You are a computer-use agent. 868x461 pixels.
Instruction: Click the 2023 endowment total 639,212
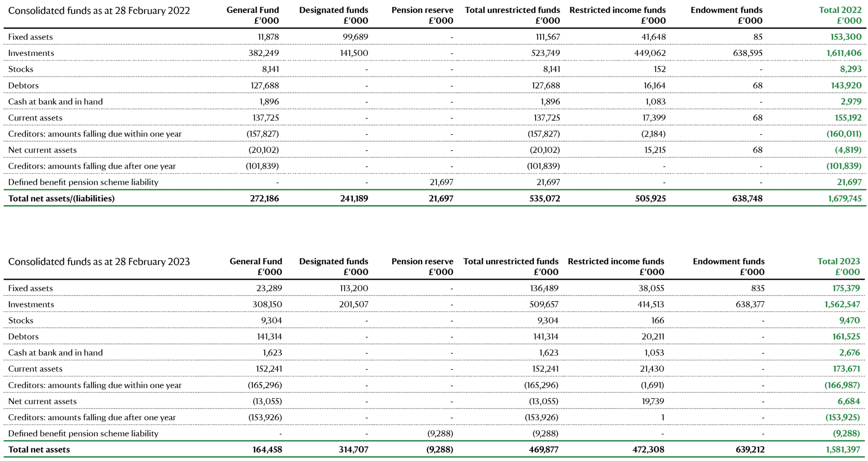pos(750,450)
